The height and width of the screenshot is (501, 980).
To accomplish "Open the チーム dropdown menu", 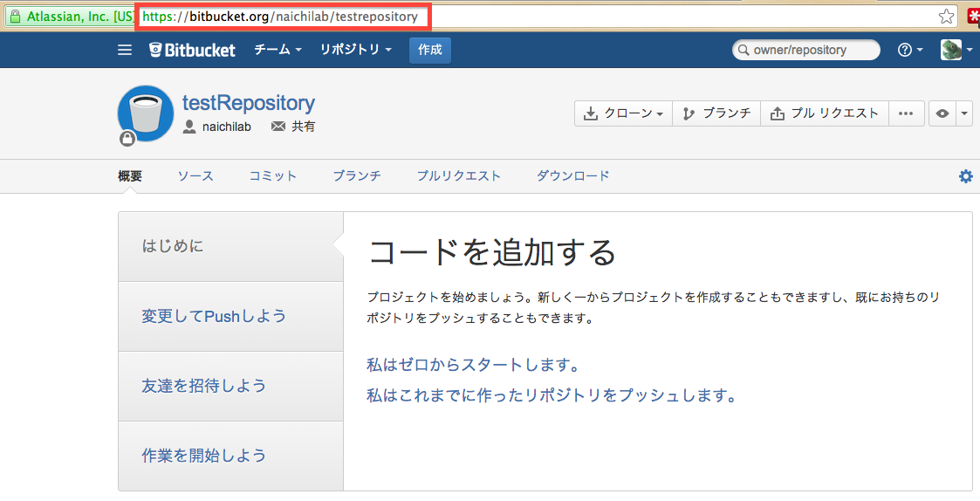I will (x=278, y=50).
